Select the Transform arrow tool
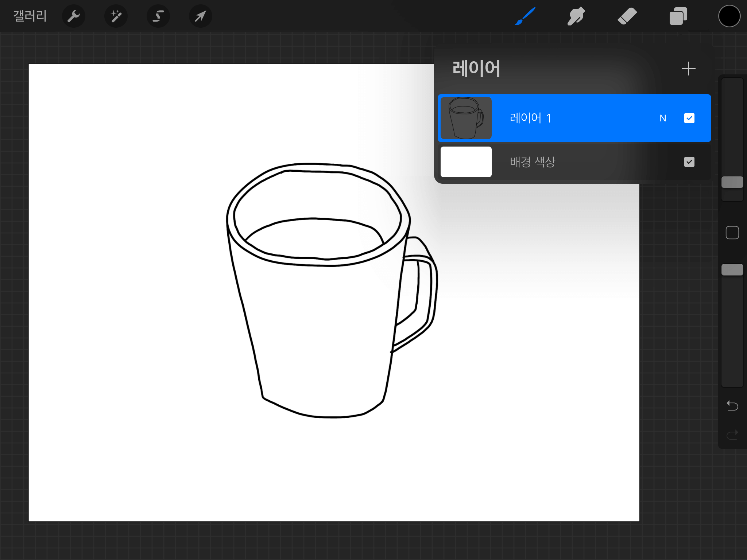The height and width of the screenshot is (560, 747). pos(200,16)
